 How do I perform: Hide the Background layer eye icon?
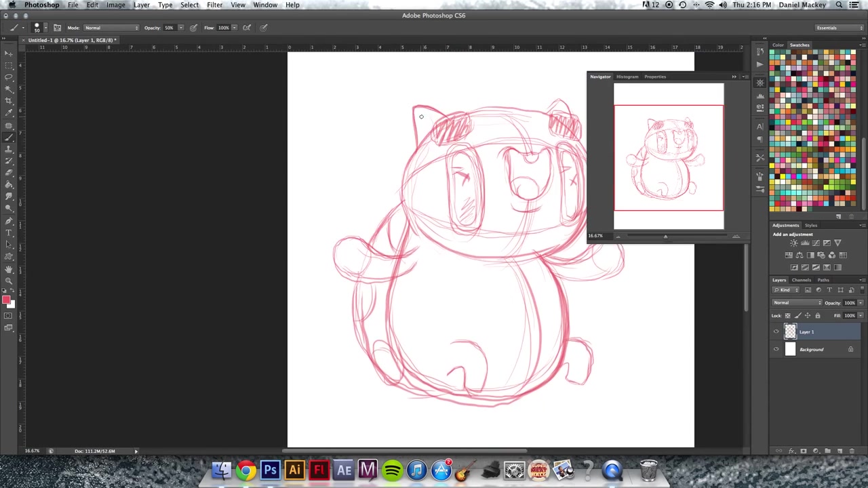(776, 349)
